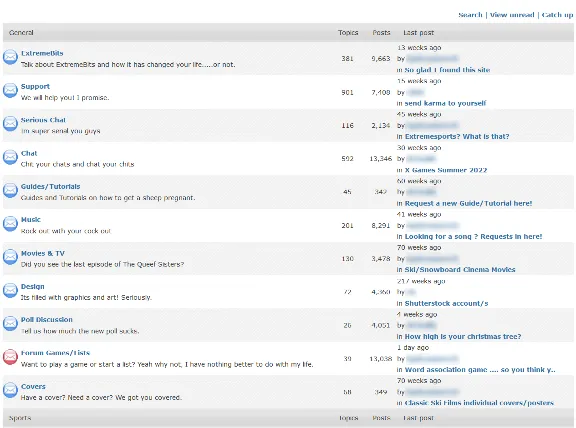Open the Search link
Screen dimensions: 576x428
point(470,15)
